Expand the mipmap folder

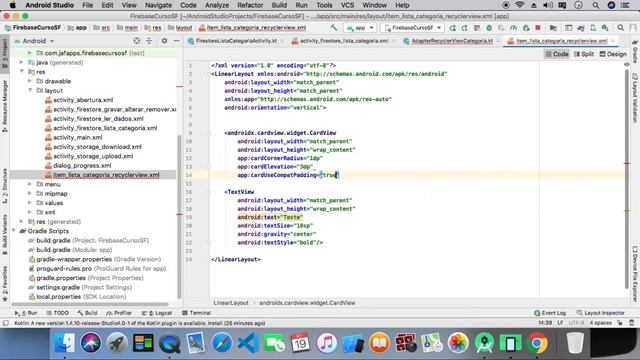(30, 193)
